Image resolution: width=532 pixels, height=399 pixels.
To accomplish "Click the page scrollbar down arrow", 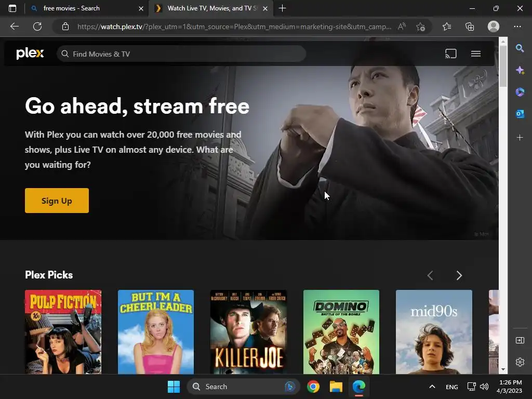I will [503, 369].
